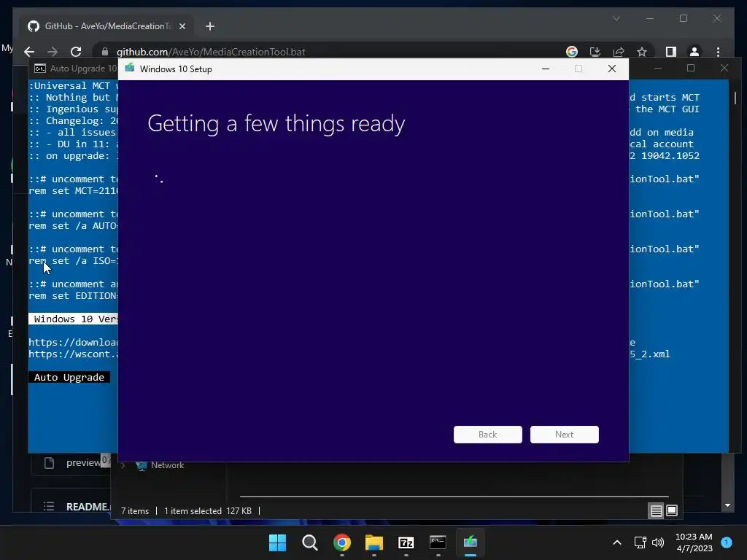Viewport: 747px width, 560px height.
Task: Open volume control tray icon
Action: click(658, 542)
